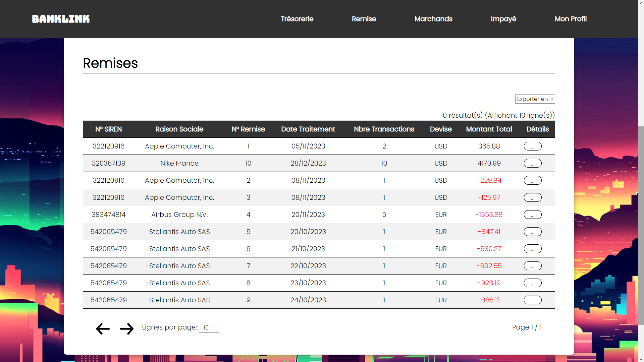Screen dimensions: 644x362
Task: Sort by Date Traitement column header
Action: click(308, 129)
